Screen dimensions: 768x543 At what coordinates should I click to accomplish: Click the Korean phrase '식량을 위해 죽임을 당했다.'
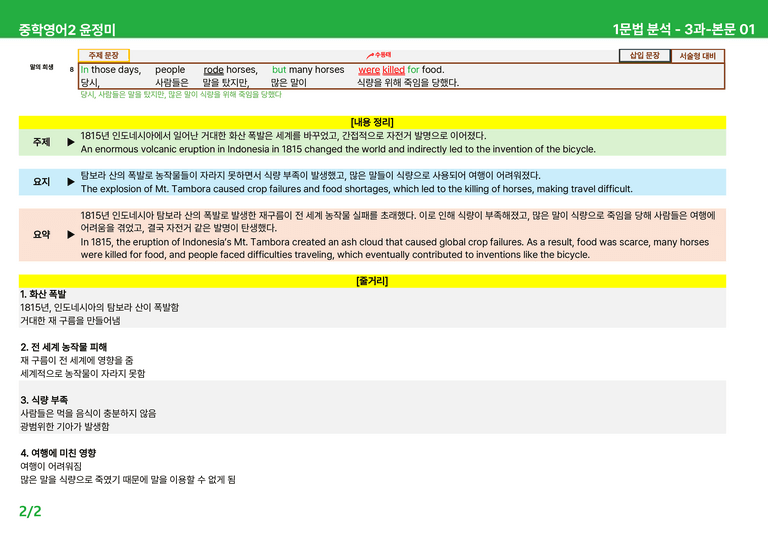[408, 83]
